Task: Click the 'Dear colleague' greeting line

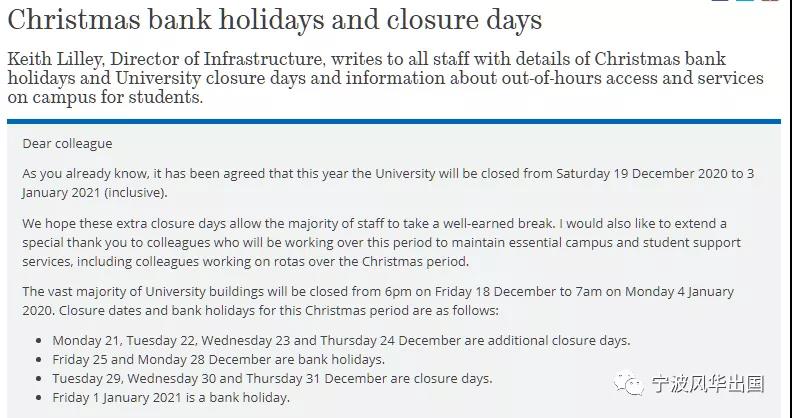Action: coord(67,144)
